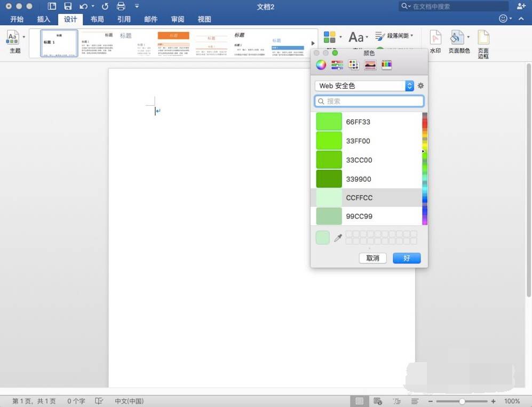Open the Watermark (水印) tool
The image size is (532, 407).
coord(435,42)
